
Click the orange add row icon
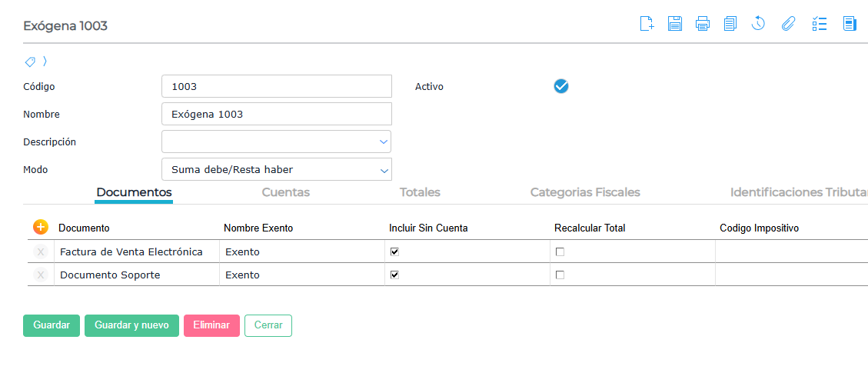[x=41, y=227]
